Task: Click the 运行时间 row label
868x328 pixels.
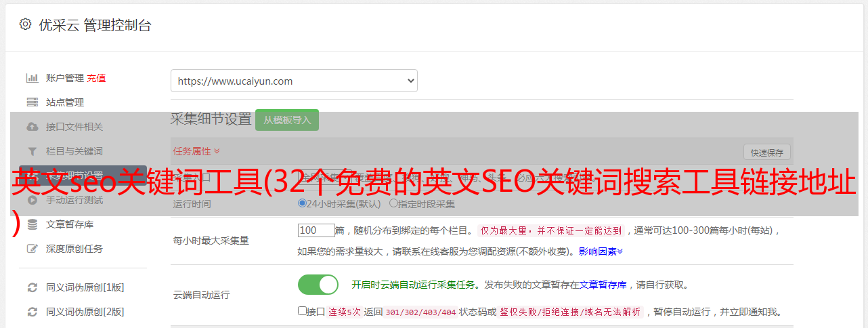Action: tap(192, 203)
